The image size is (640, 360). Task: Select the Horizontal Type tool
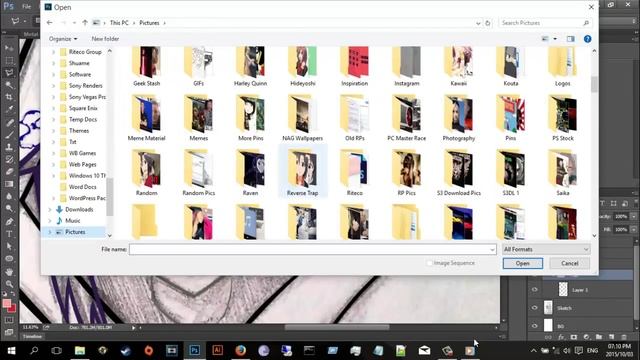[x=9, y=234]
